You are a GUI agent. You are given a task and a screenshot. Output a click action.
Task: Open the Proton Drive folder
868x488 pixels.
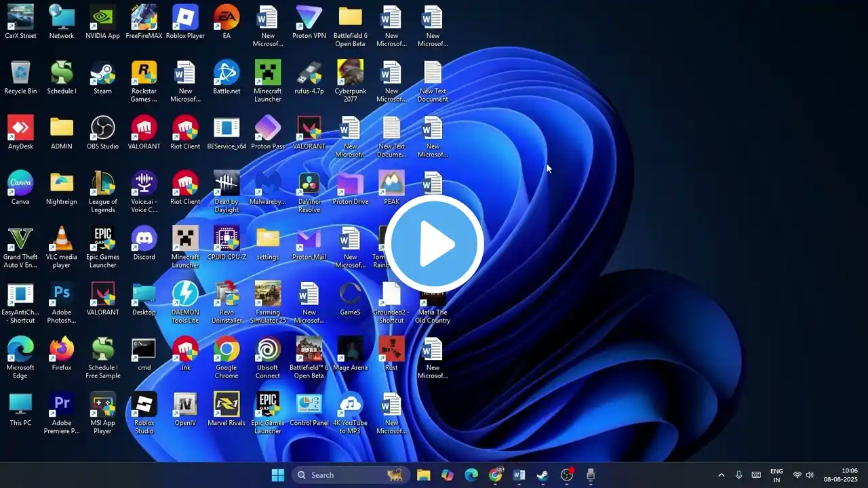pyautogui.click(x=351, y=188)
